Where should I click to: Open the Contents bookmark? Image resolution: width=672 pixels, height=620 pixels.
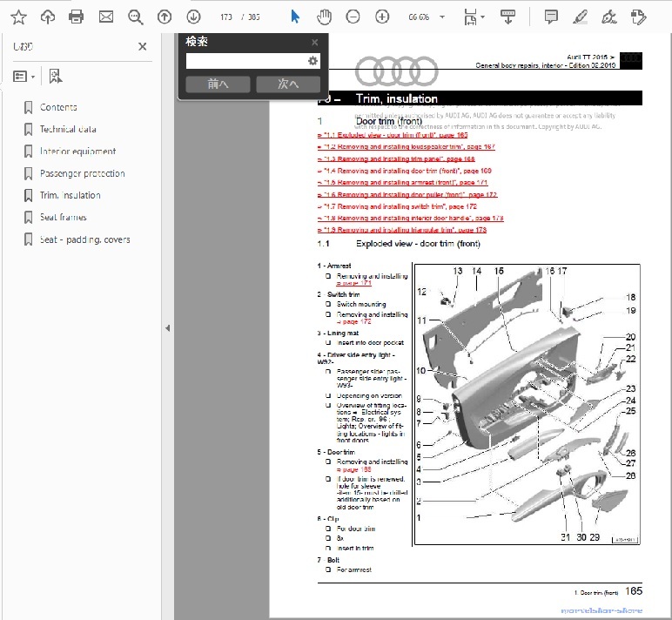click(58, 107)
